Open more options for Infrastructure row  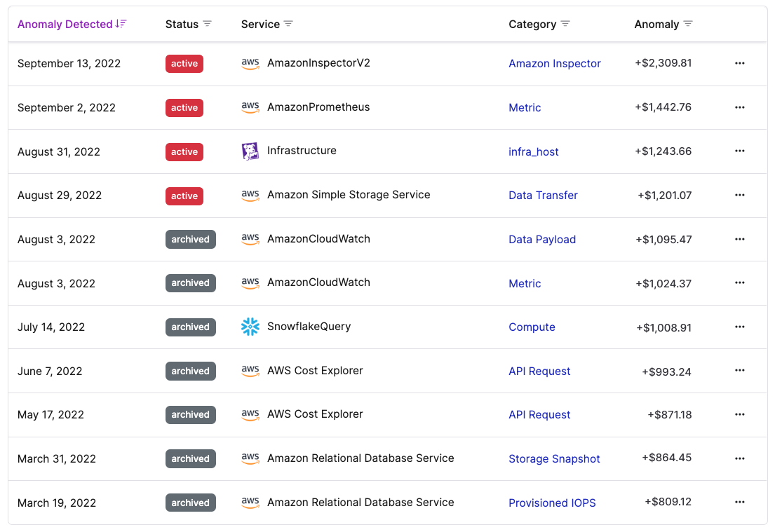(x=739, y=151)
